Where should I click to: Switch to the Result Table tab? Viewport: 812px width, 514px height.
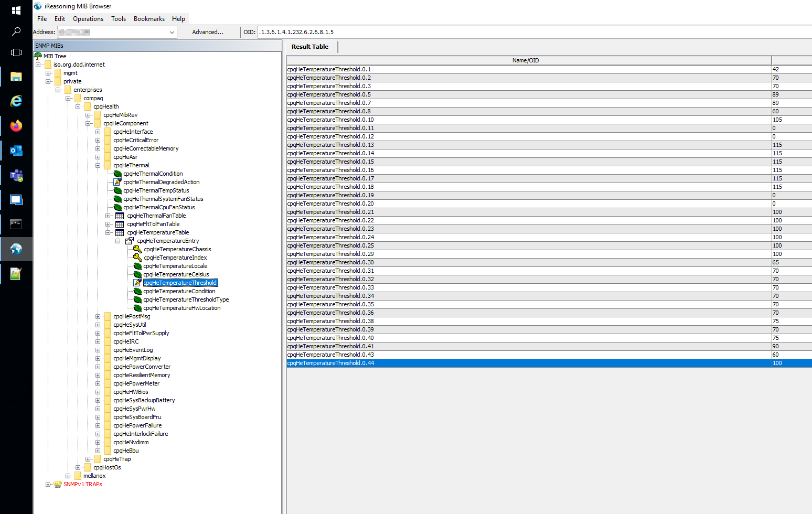[x=310, y=47]
